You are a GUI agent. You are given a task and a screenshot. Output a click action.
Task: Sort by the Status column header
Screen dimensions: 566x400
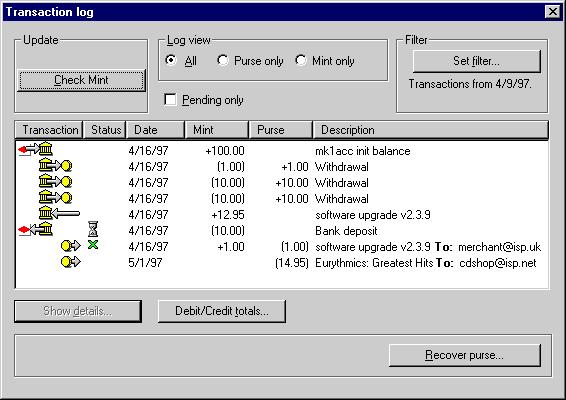coord(105,130)
